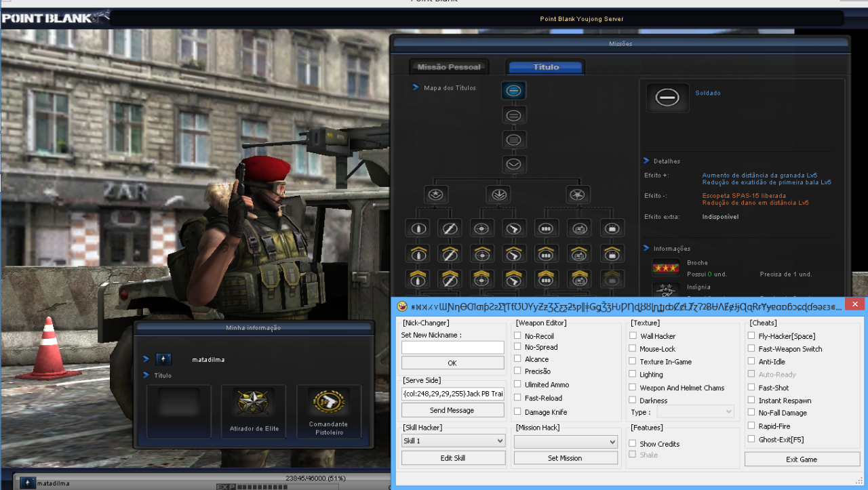Click the Atirador de Elite title badge
Screen dimensions: 868x490
[x=253, y=403]
